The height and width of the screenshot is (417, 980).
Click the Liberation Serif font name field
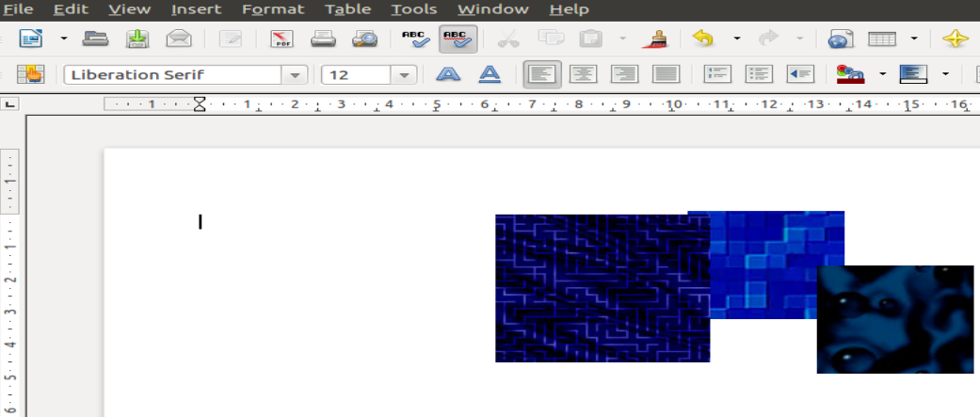click(173, 75)
